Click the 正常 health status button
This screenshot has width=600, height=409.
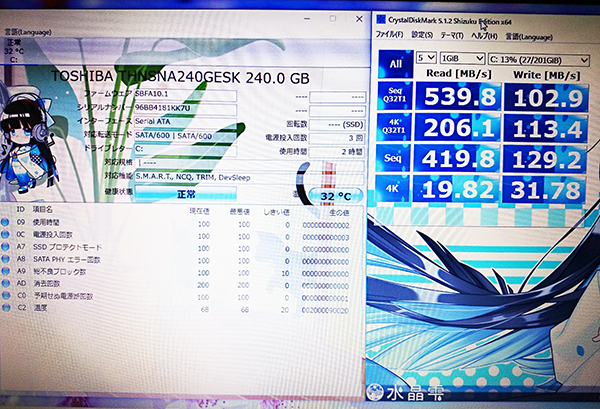point(186,194)
